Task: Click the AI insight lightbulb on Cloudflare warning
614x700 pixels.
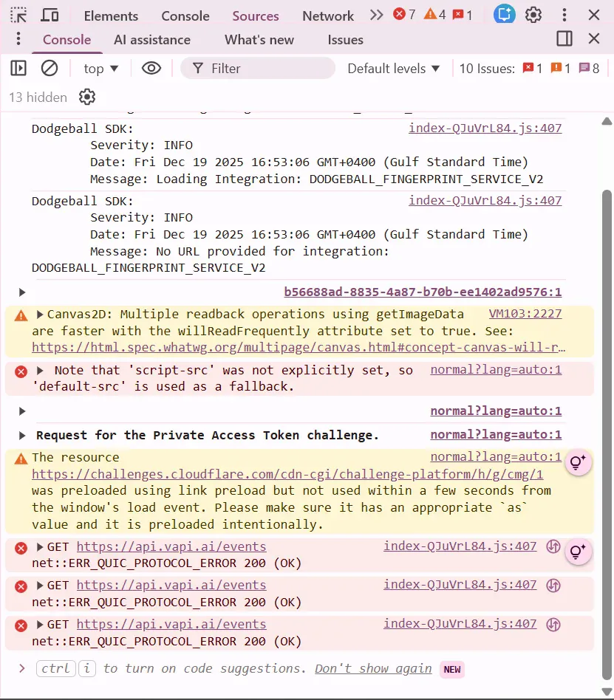Action: coord(578,461)
